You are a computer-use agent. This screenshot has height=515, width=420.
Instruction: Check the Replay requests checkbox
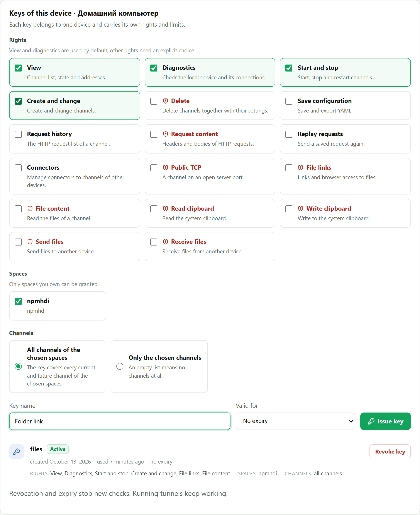pos(289,134)
